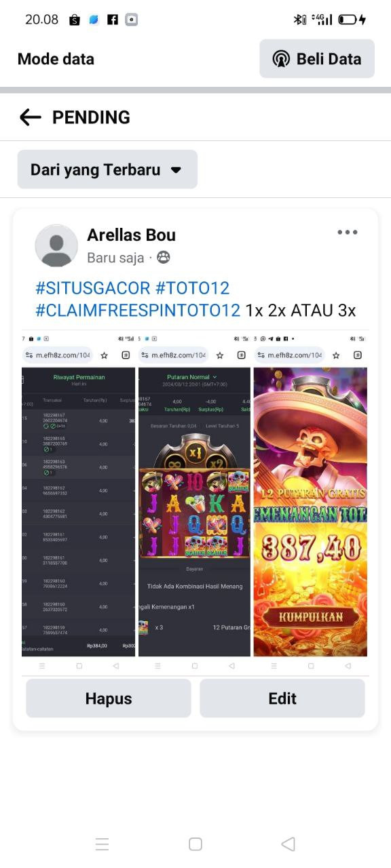Tap the Android home square navigation button
This screenshot has width=391, height=868.
point(195,844)
